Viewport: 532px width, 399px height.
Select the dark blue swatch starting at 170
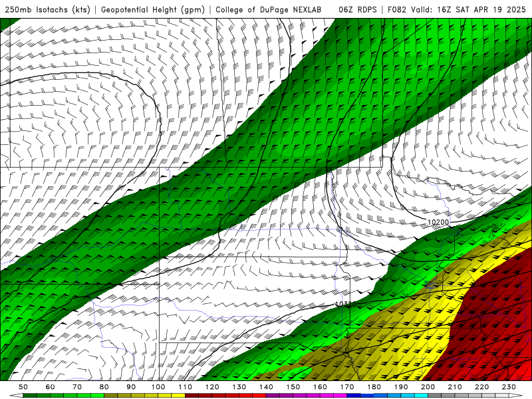(354, 396)
